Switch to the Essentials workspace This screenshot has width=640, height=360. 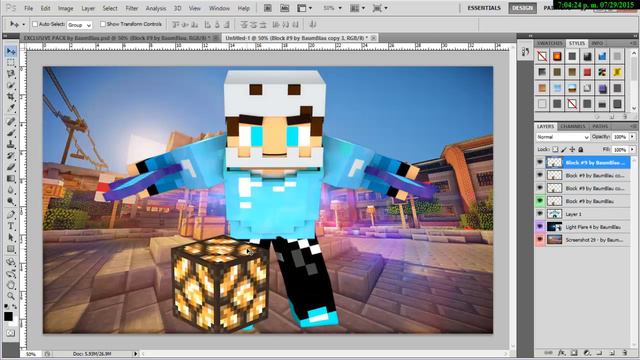484,8
